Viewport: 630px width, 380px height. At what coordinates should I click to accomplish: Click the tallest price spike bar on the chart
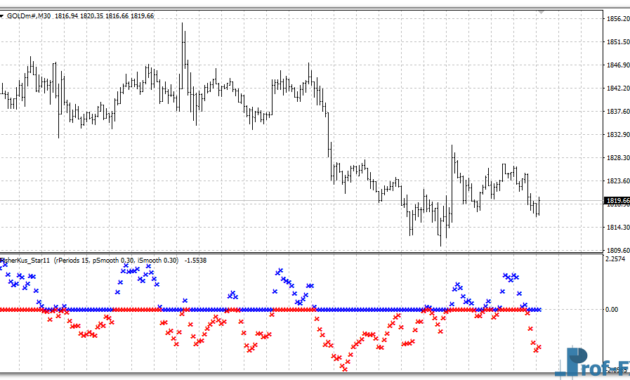(182, 56)
